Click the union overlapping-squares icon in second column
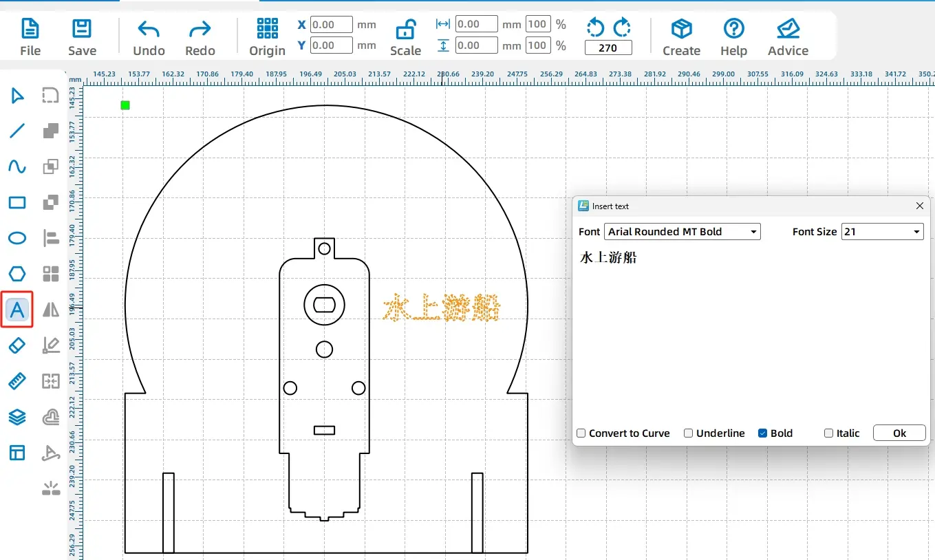 pos(51,131)
